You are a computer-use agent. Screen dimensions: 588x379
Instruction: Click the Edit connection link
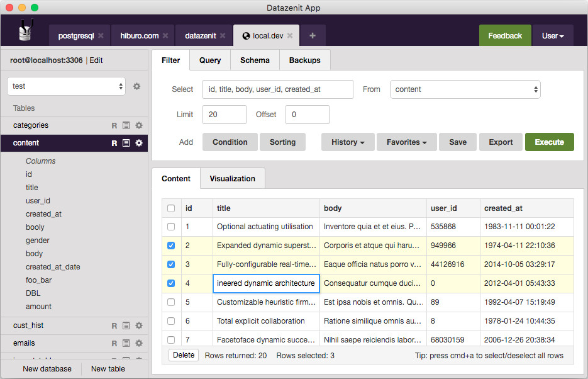(x=96, y=60)
